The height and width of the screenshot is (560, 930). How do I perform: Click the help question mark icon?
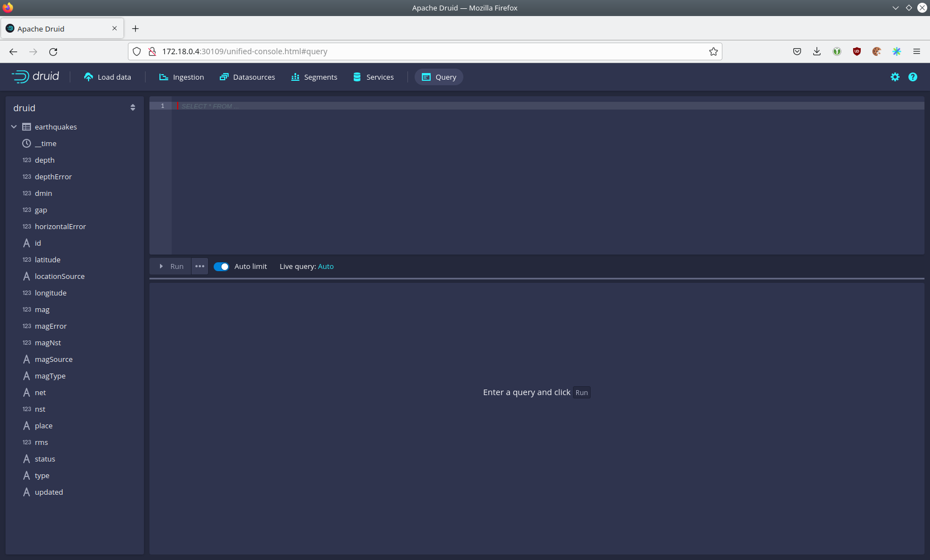click(912, 77)
